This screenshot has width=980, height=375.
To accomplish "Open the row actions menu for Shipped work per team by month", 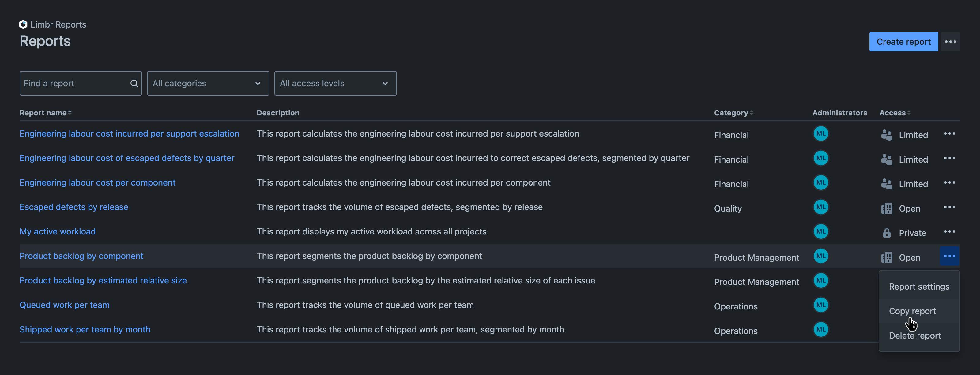I will 950,329.
